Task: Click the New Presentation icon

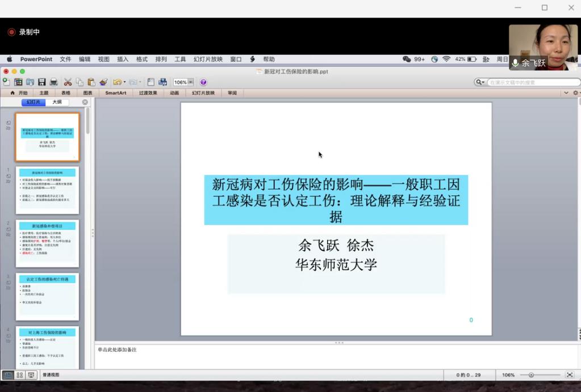Action: pyautogui.click(x=6, y=82)
